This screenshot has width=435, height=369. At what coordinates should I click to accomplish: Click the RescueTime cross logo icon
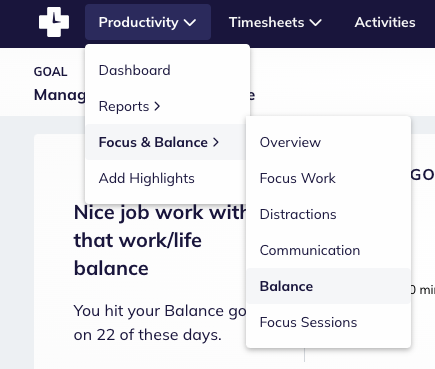pos(54,22)
